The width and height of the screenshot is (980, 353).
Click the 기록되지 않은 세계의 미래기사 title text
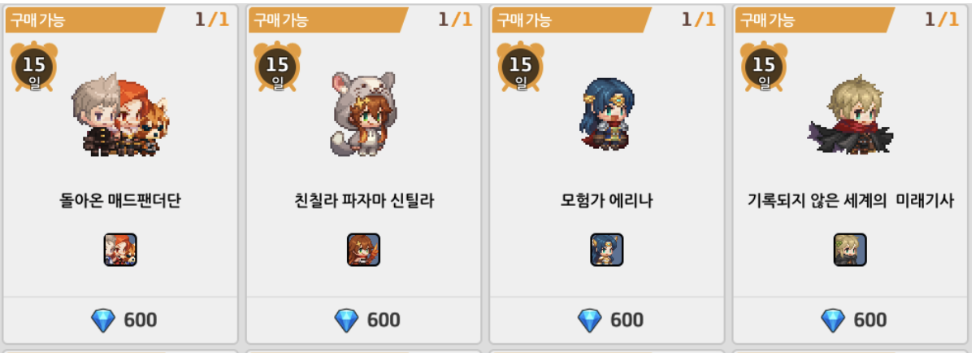point(850,200)
